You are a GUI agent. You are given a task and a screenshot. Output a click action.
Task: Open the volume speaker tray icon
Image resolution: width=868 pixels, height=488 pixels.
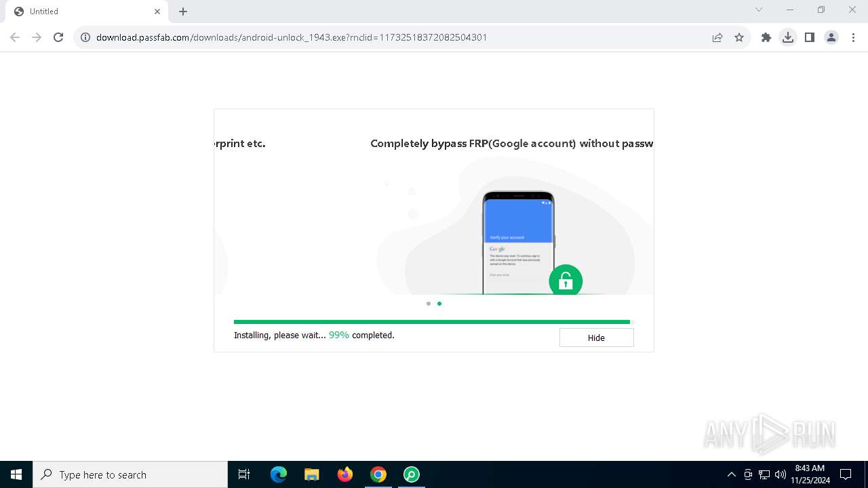pyautogui.click(x=781, y=474)
